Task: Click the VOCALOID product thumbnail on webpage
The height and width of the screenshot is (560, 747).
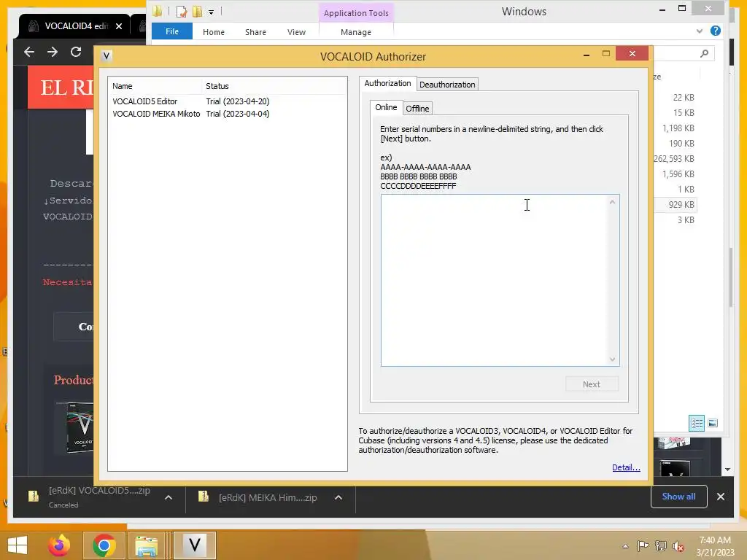Action: (80, 427)
